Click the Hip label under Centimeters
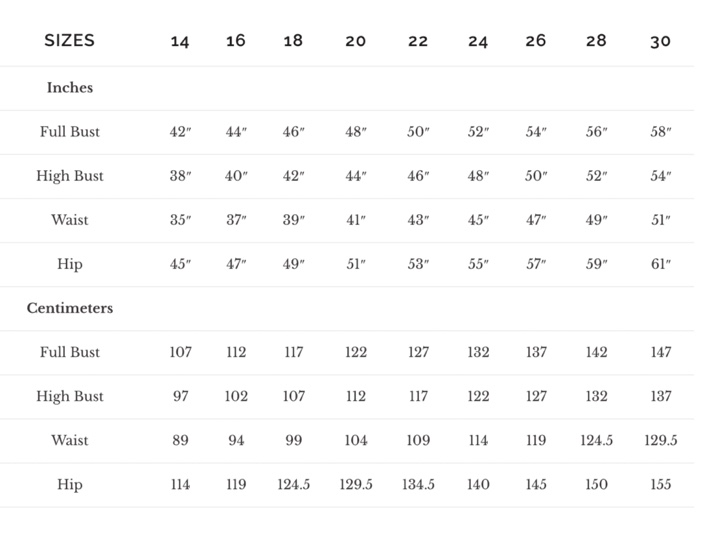Viewport: 722px width, 539px height. pos(69,484)
